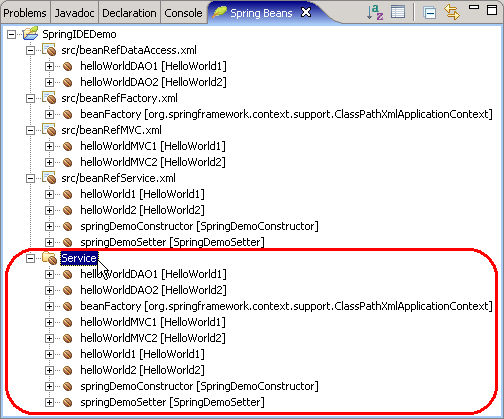This screenshot has height=419, width=504.
Task: Select the src/beanRefService.xml label
Action: click(118, 178)
